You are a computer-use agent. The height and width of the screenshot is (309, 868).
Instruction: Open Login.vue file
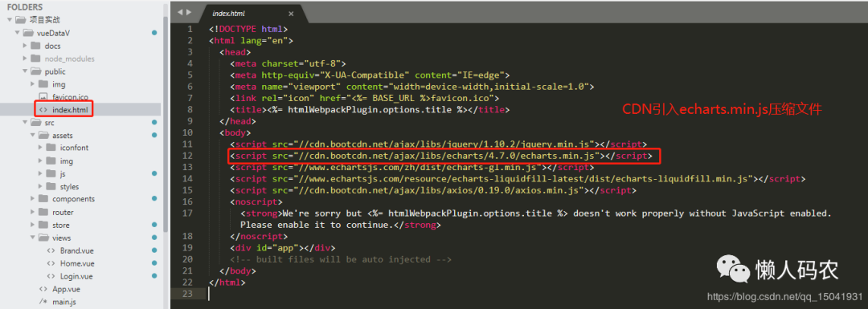click(76, 276)
